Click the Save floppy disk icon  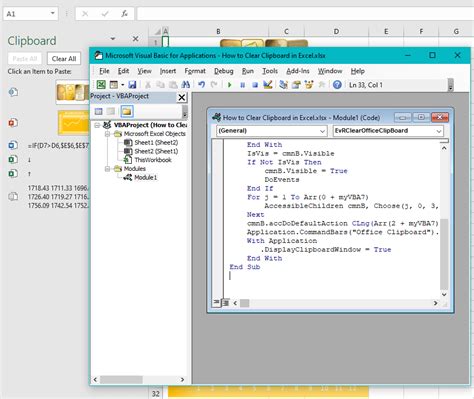coord(132,85)
